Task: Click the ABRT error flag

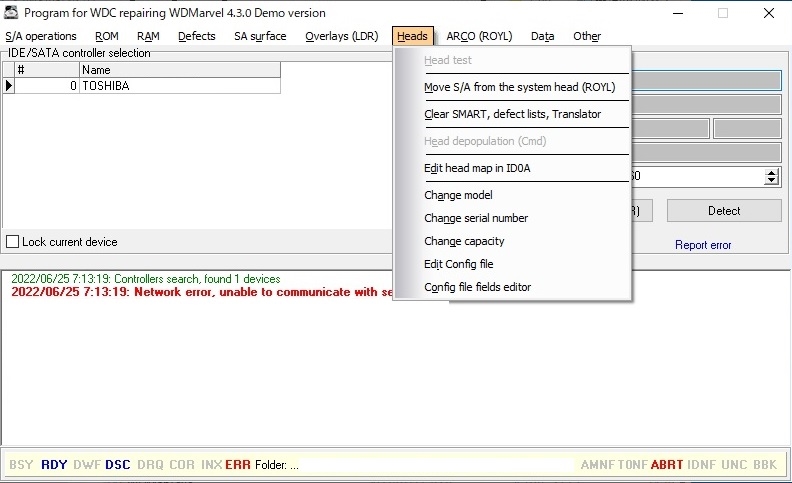Action: coord(667,465)
